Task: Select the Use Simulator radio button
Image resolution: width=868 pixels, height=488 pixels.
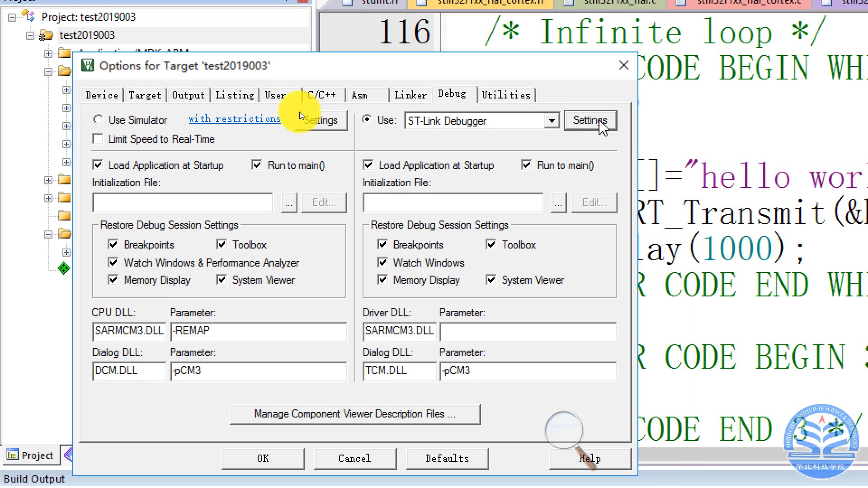Action: tap(98, 119)
